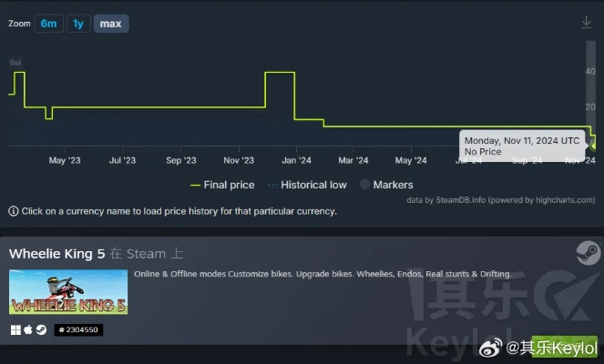Click the Weibo logo icon
Screen dimensions: 604x364
491,348
